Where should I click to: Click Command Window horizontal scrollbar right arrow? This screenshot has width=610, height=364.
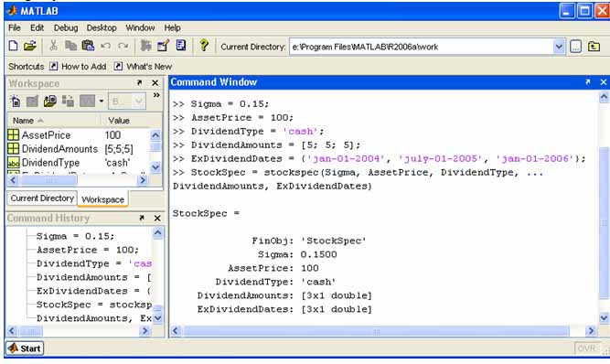[591, 331]
